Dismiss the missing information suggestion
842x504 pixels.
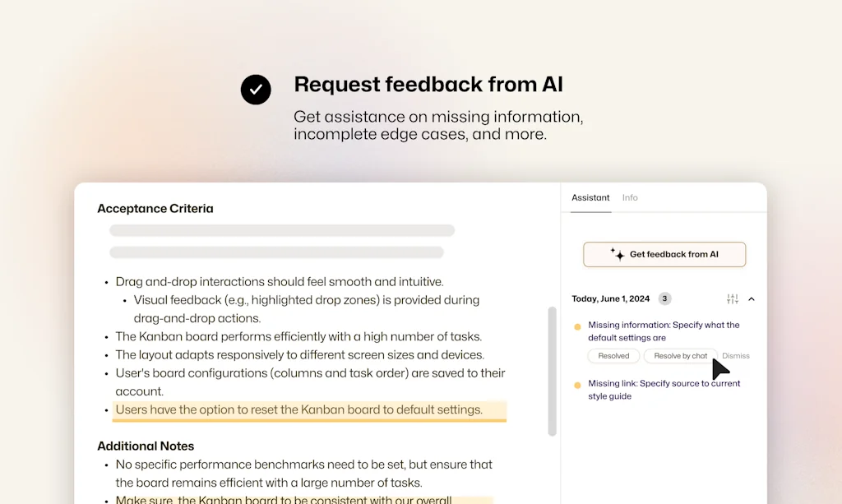734,355
